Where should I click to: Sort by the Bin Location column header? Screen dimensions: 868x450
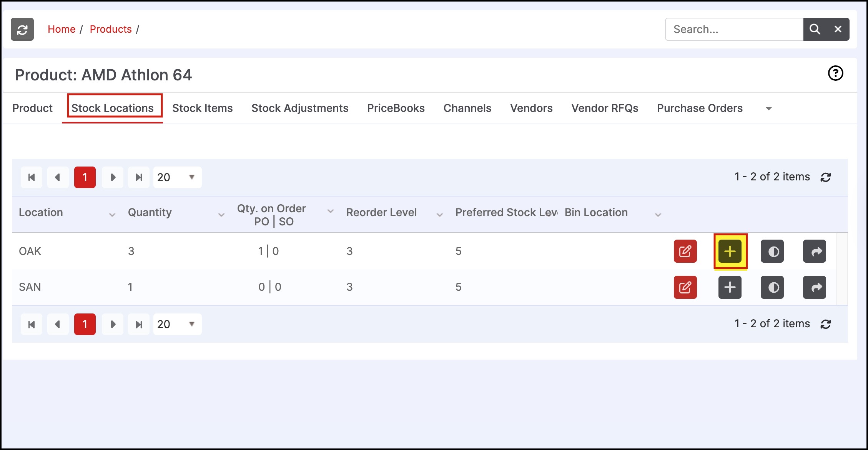(596, 212)
